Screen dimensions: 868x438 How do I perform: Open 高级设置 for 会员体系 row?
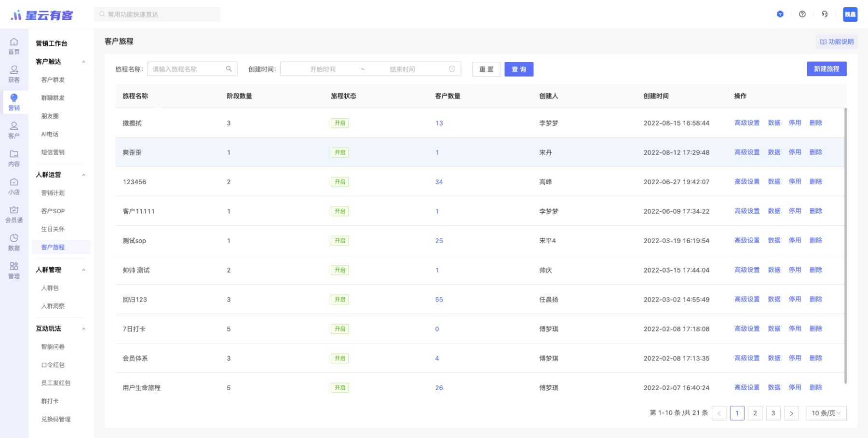click(746, 358)
